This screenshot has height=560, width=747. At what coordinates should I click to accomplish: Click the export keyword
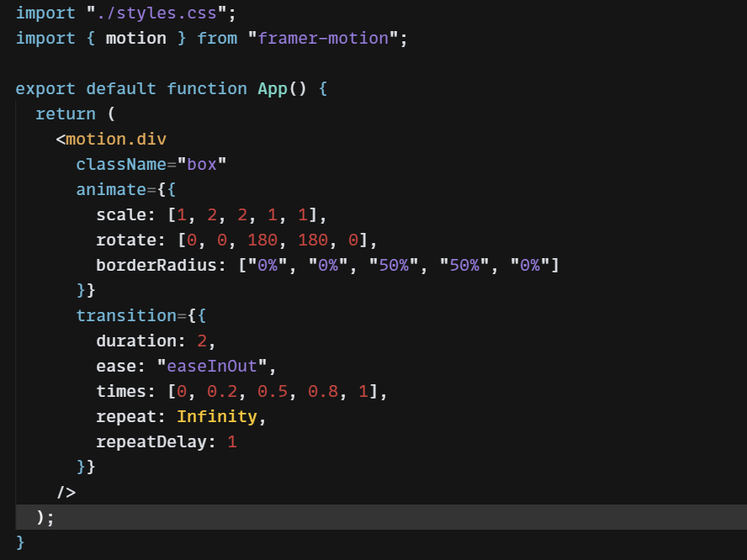[x=45, y=88]
